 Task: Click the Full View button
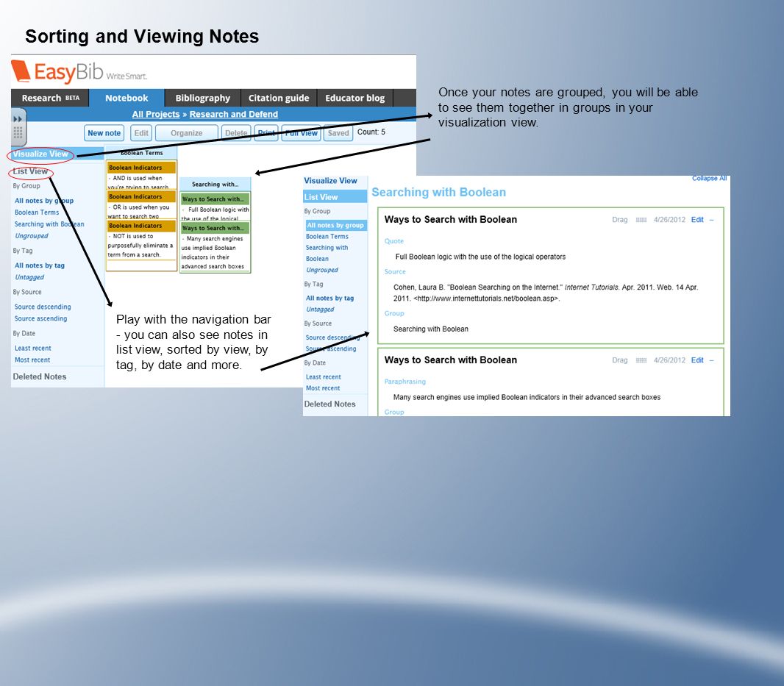pos(301,133)
